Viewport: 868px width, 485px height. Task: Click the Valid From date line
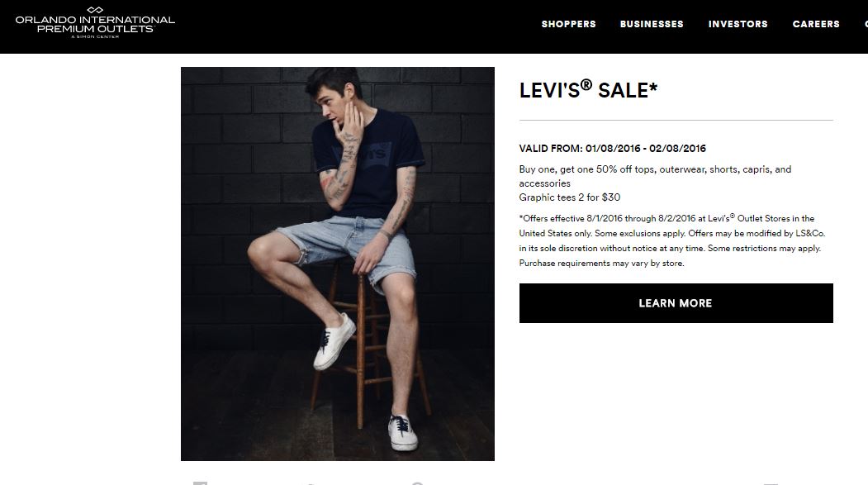(x=612, y=149)
